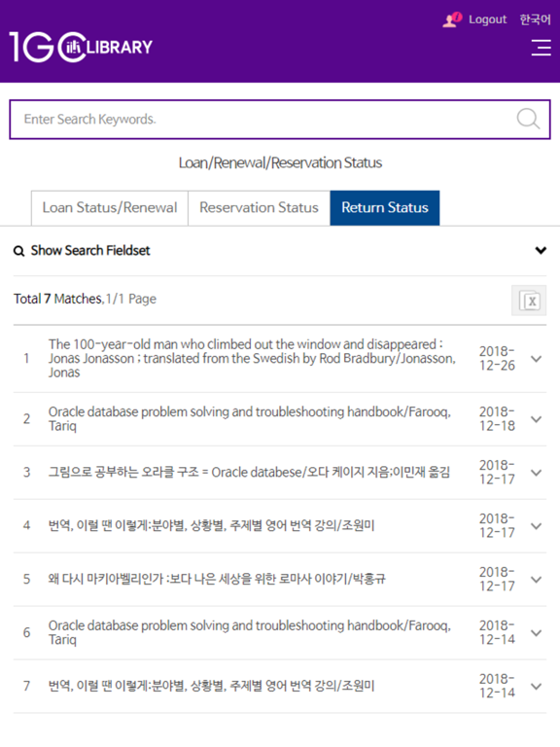
Task: Go to the IGC Library logo home
Action: click(81, 47)
